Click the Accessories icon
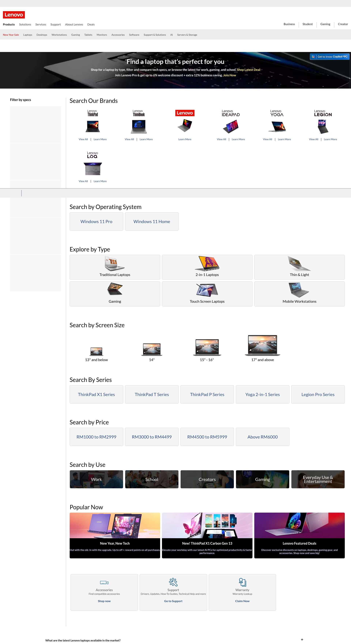Viewport: 351px width, 644px height. (104, 582)
